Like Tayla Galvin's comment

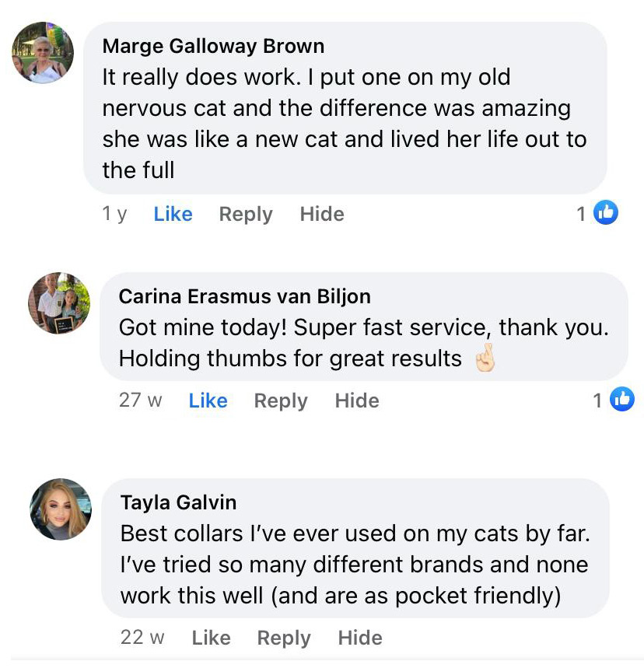(x=211, y=638)
